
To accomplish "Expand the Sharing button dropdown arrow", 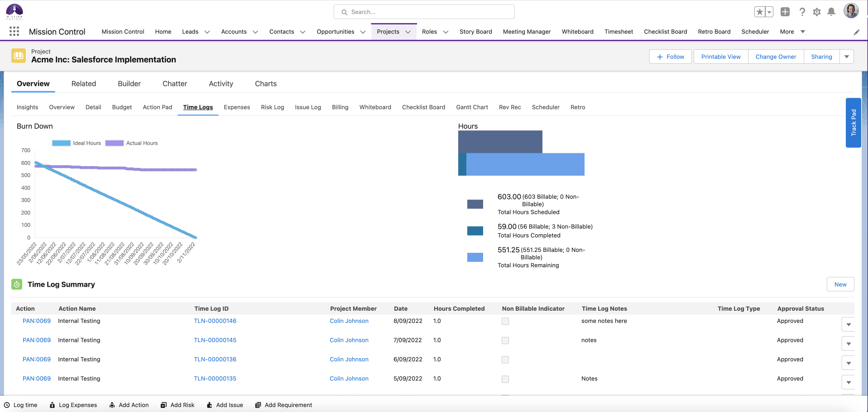I will 847,57.
